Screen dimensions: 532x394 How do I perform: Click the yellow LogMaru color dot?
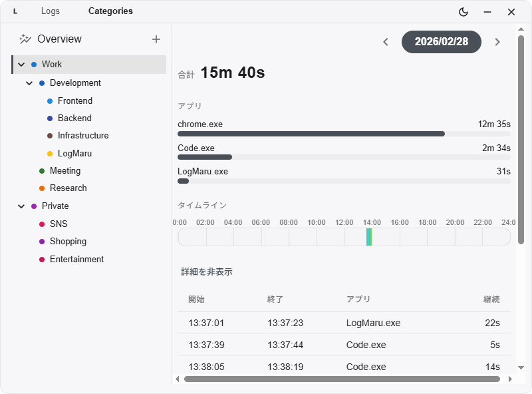point(50,154)
